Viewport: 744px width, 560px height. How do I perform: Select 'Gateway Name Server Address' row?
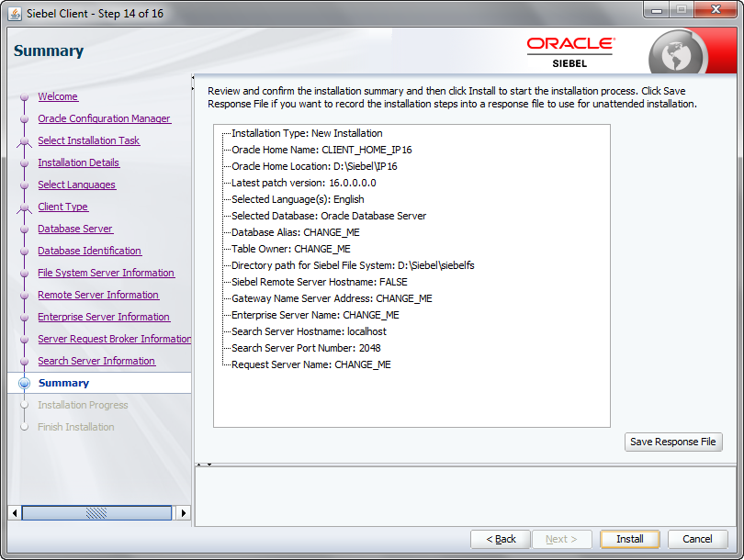pos(332,298)
